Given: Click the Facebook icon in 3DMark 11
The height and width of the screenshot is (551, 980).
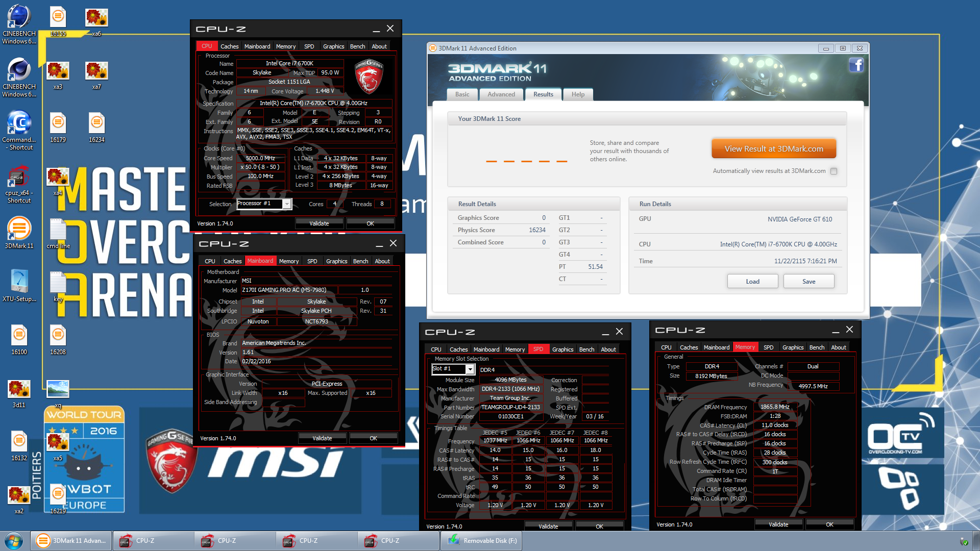Looking at the screenshot, I should (856, 65).
